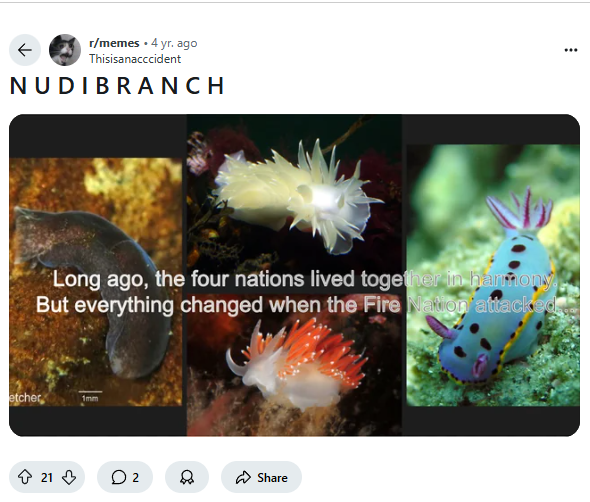Open the cat avatar of r/memes
This screenshot has width=590, height=502.
pyautogui.click(x=65, y=50)
